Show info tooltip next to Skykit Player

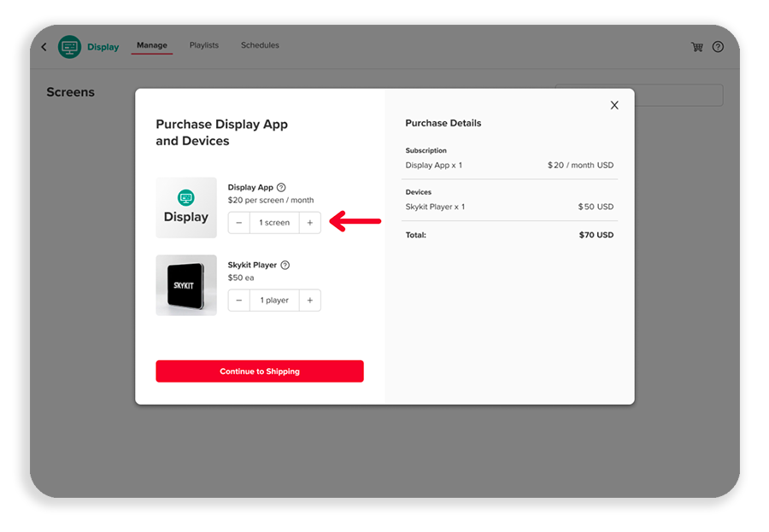285,266
